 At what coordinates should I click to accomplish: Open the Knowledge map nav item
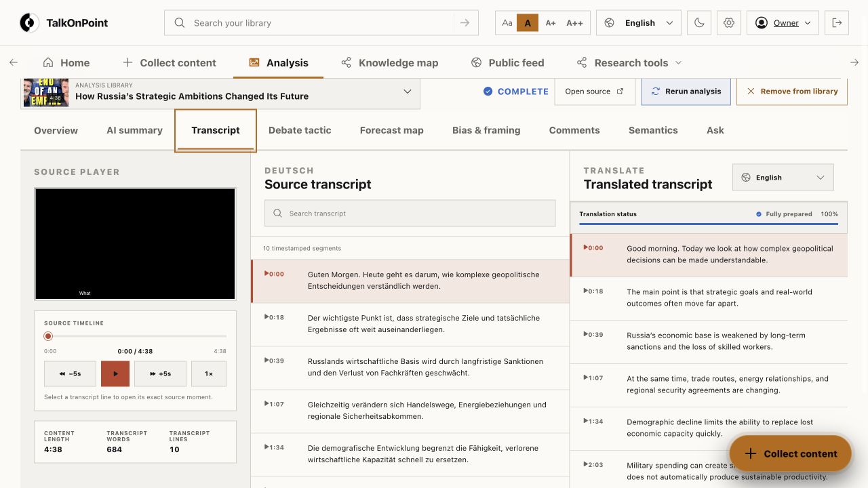point(389,62)
